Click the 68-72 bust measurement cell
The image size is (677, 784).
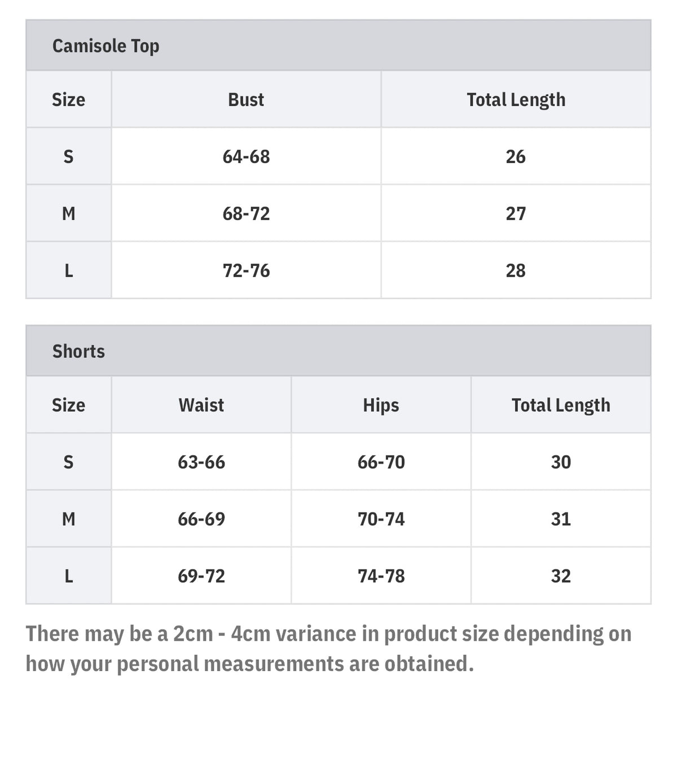(x=246, y=213)
